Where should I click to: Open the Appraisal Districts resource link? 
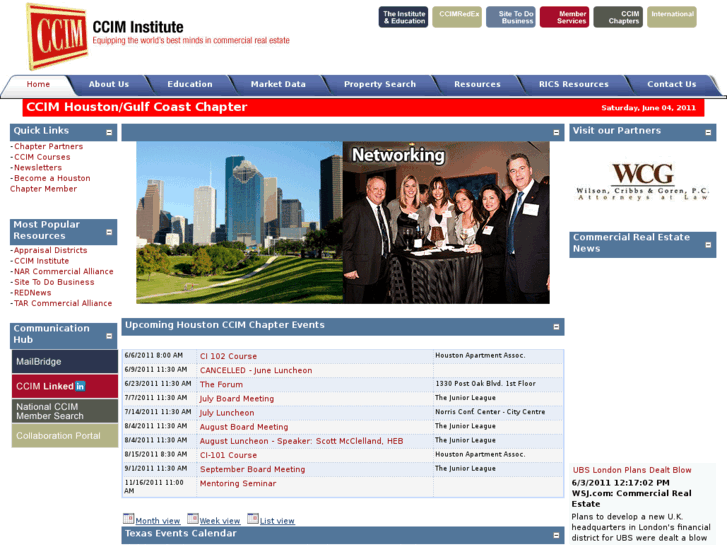tap(51, 250)
